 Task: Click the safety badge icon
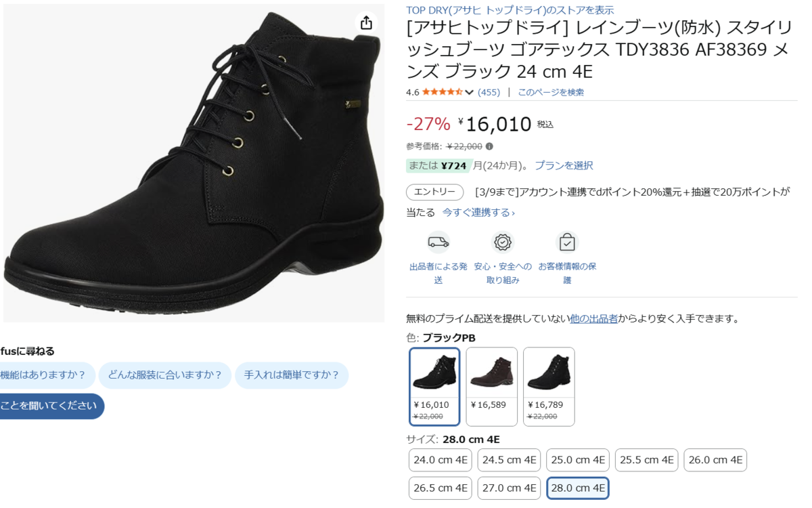pyautogui.click(x=502, y=242)
